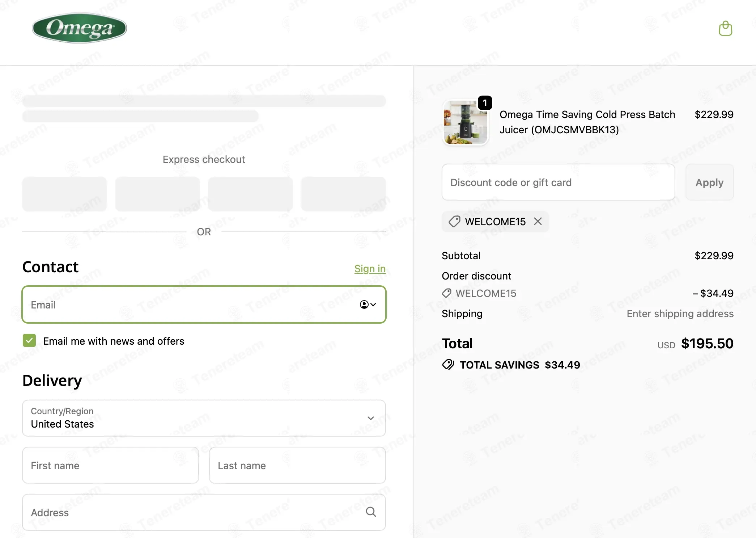The height and width of the screenshot is (538, 756).
Task: Click the total amount $195.50
Action: coord(707,343)
